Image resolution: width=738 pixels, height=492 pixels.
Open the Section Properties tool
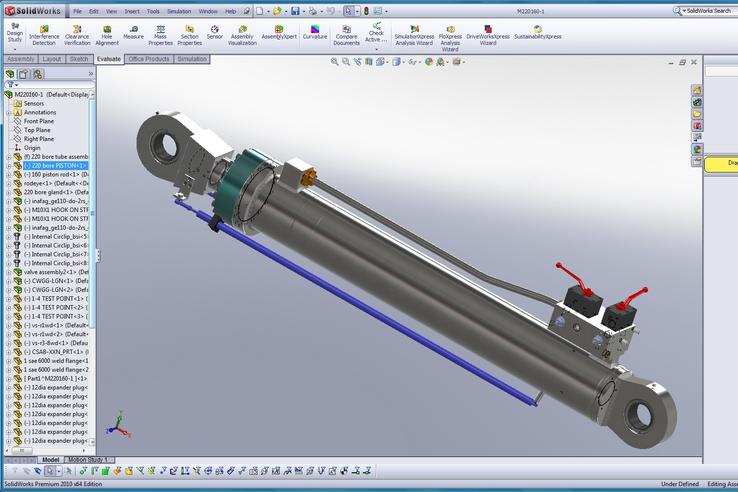point(189,35)
